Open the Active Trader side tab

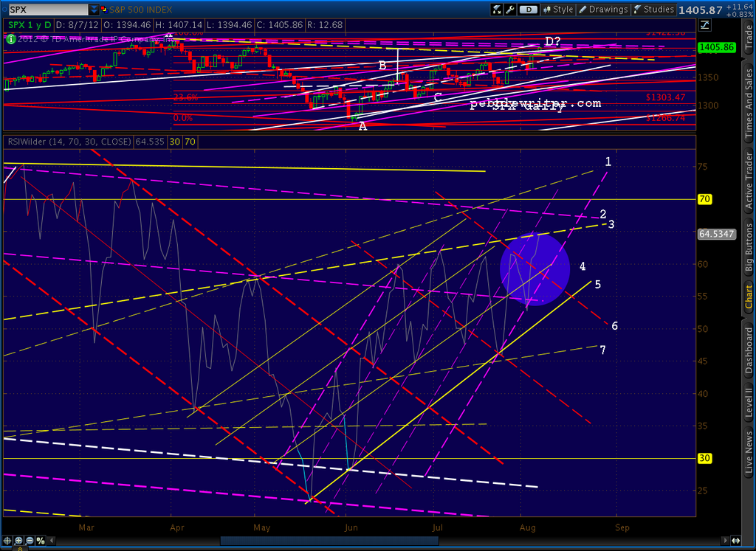748,180
